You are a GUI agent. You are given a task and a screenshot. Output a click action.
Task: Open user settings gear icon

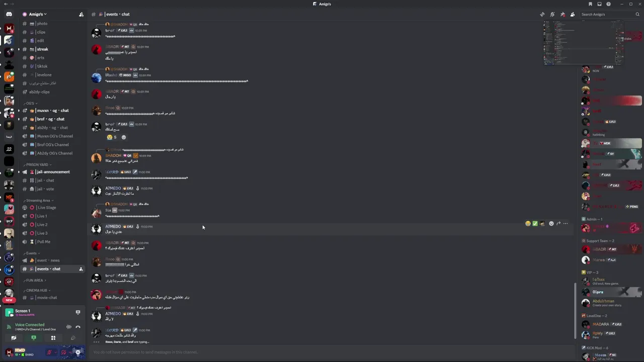(x=78, y=352)
